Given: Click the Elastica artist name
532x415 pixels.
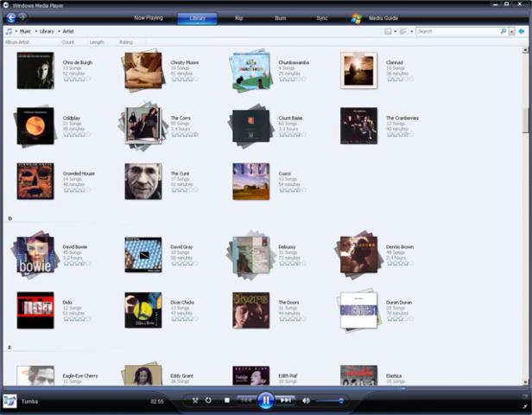Looking at the screenshot, I should tap(394, 375).
